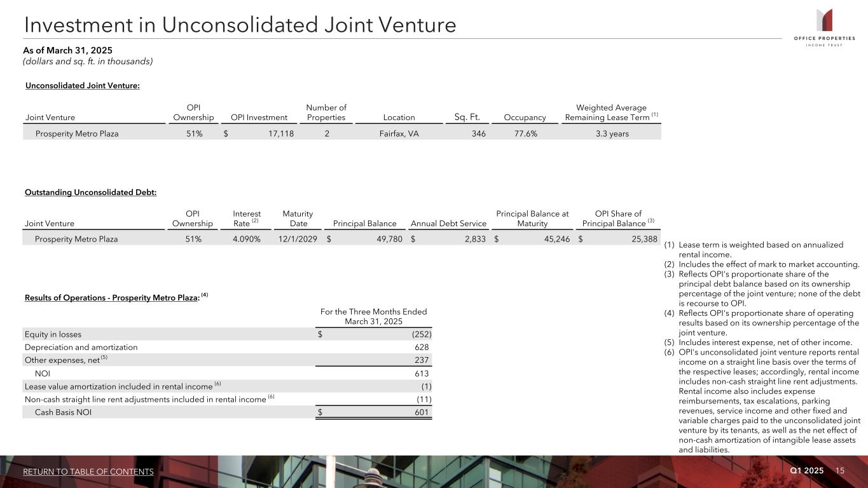Screen dimensions: 868x488
Task: Select the Annual Debt Service column header
Action: click(448, 224)
